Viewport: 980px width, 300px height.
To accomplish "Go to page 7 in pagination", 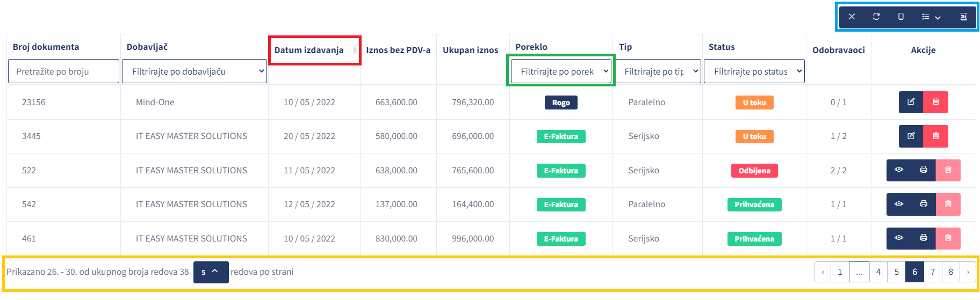I will coord(933,272).
